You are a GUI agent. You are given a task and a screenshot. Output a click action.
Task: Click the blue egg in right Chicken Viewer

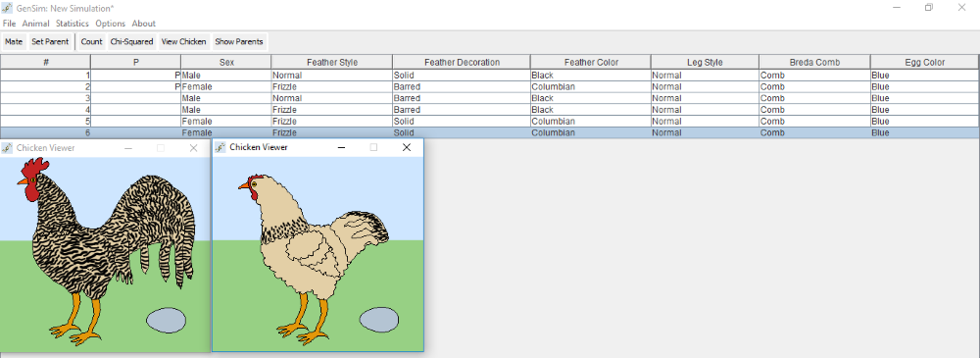pyautogui.click(x=378, y=319)
